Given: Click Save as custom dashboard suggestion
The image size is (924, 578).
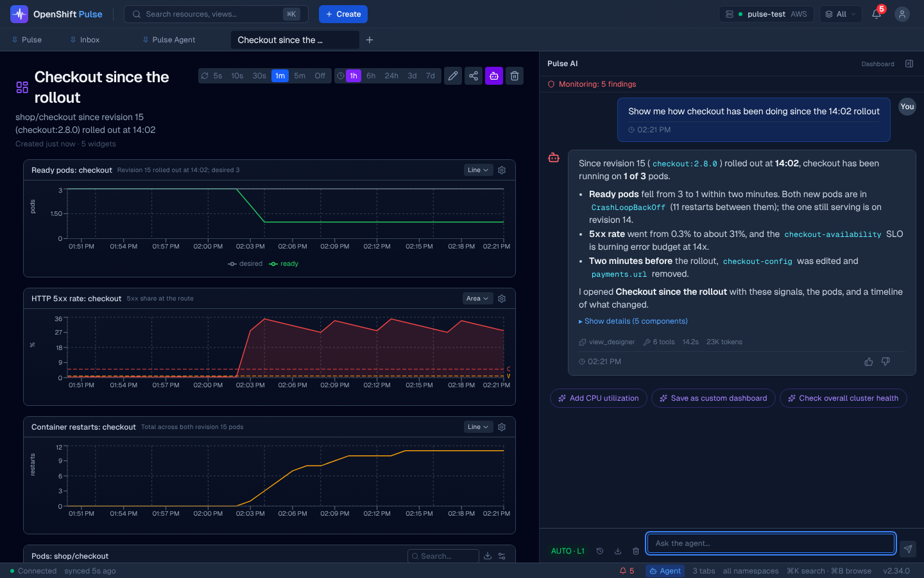Looking at the screenshot, I should click(x=713, y=398).
